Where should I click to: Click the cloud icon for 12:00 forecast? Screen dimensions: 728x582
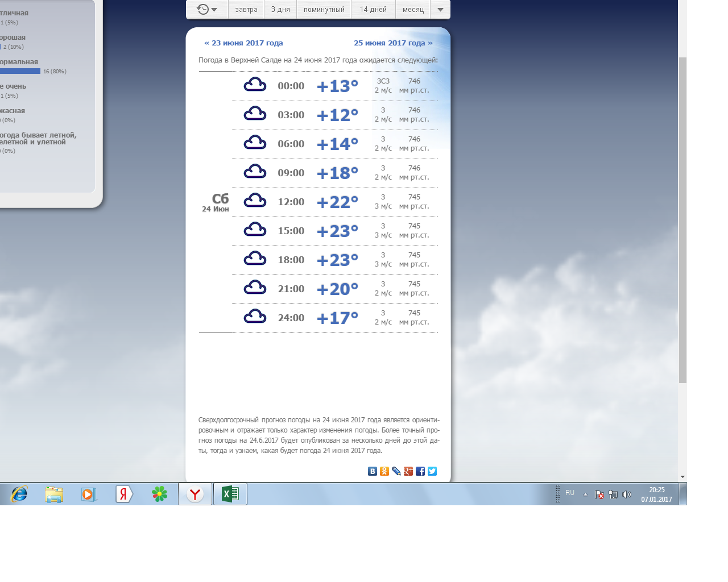(x=255, y=201)
